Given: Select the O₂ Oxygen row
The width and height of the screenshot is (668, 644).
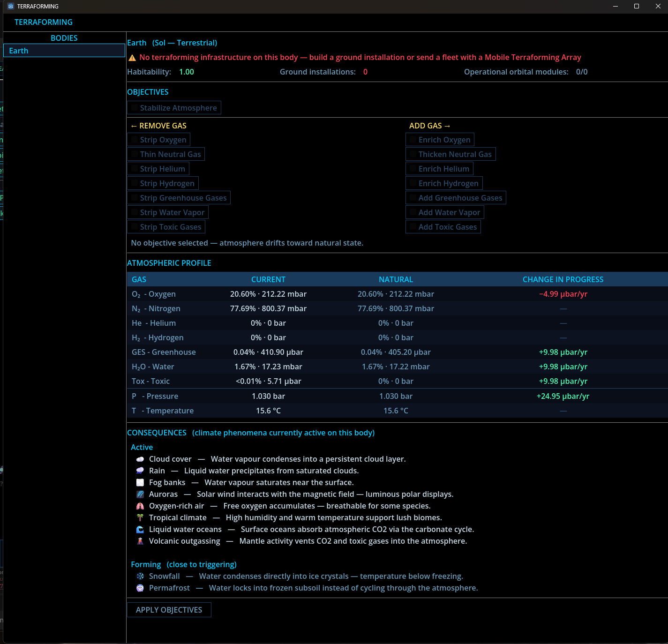Looking at the screenshot, I should coord(398,294).
